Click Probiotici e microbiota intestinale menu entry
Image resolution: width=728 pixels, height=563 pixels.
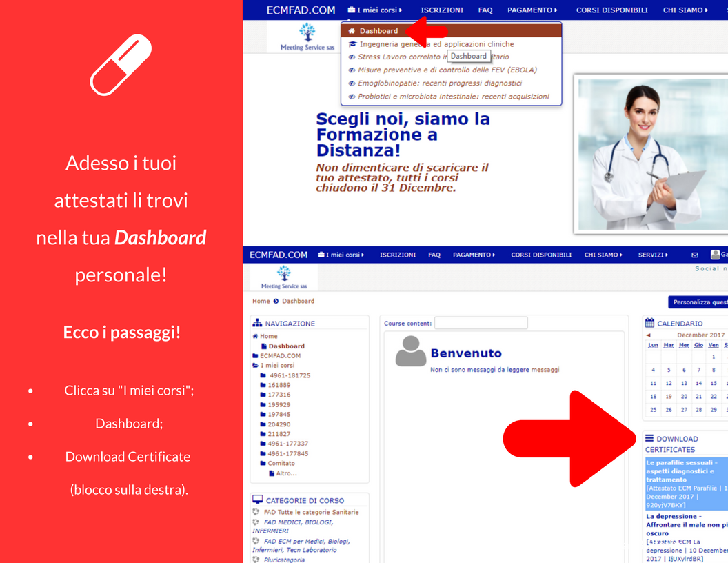click(453, 97)
